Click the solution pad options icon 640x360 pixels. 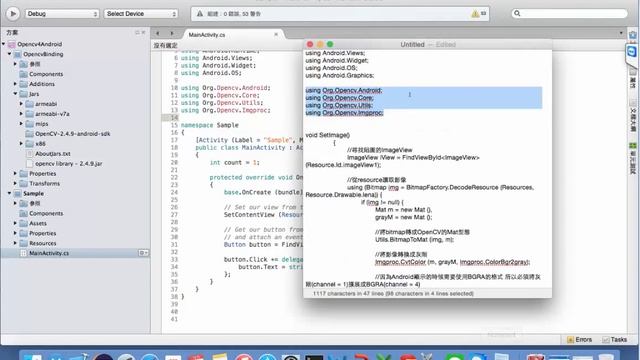click(x=137, y=32)
